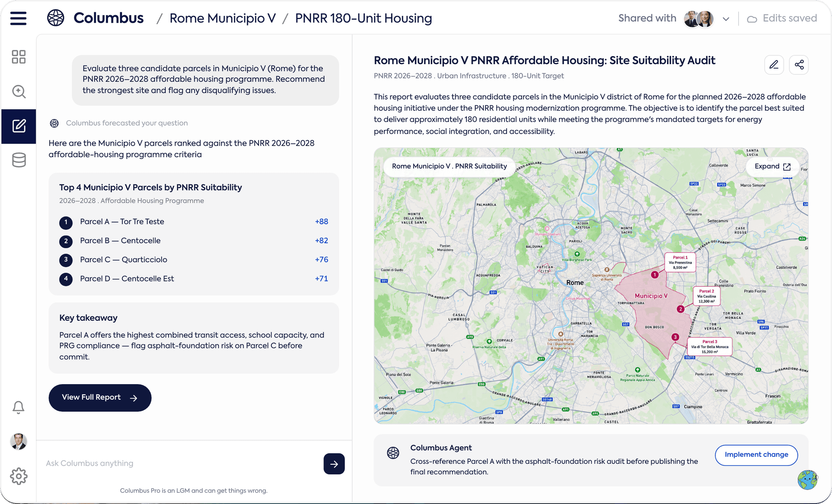Click the edit pencil icon on report
Screen dimensions: 832x504
[774, 65]
